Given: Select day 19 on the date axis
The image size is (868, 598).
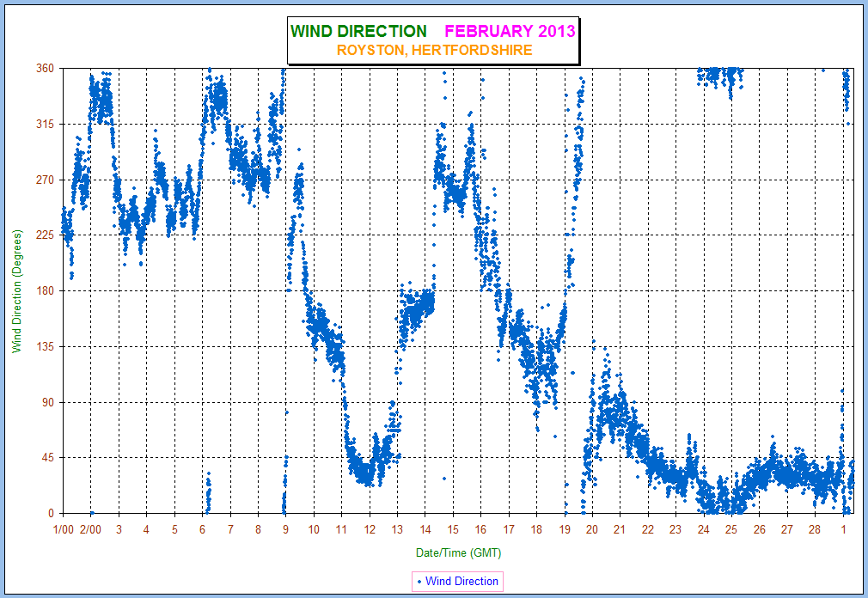Looking at the screenshot, I should [x=565, y=530].
